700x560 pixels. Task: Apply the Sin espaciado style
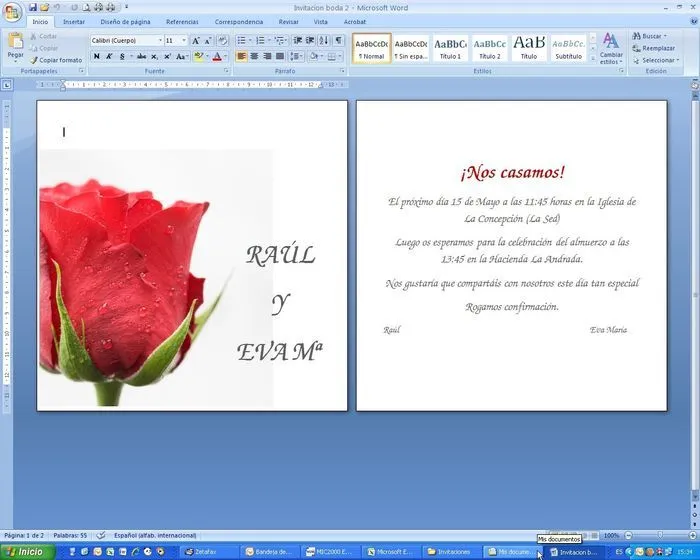(x=411, y=48)
